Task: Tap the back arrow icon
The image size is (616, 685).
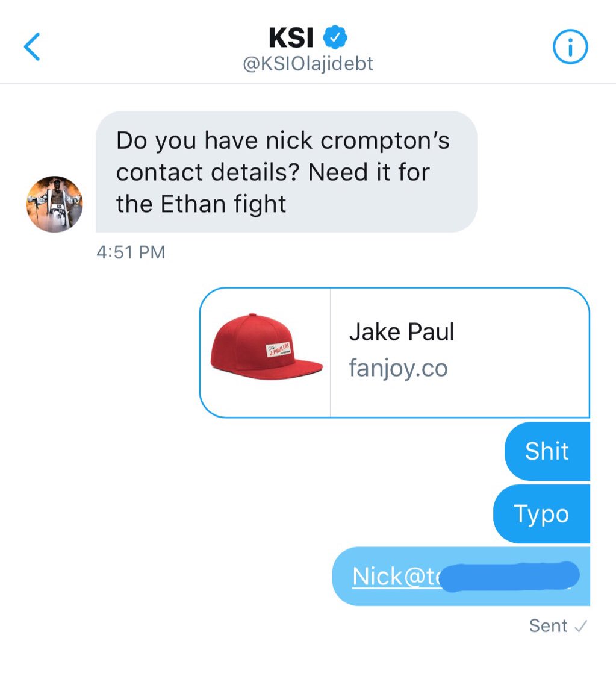Action: (32, 46)
